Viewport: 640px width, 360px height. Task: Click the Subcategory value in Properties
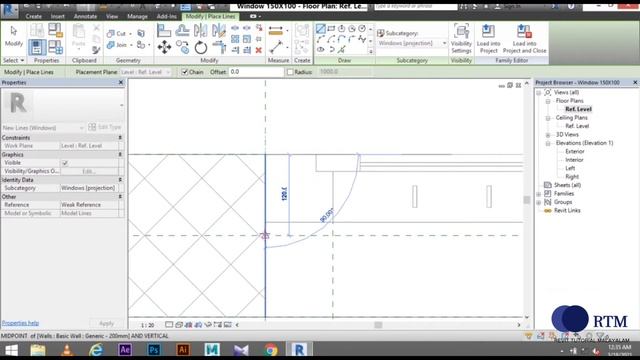(89, 188)
